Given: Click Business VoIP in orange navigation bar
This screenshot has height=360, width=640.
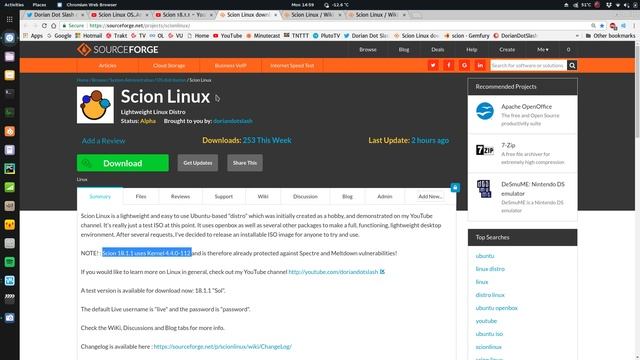Looking at the screenshot, I should coord(230,65).
